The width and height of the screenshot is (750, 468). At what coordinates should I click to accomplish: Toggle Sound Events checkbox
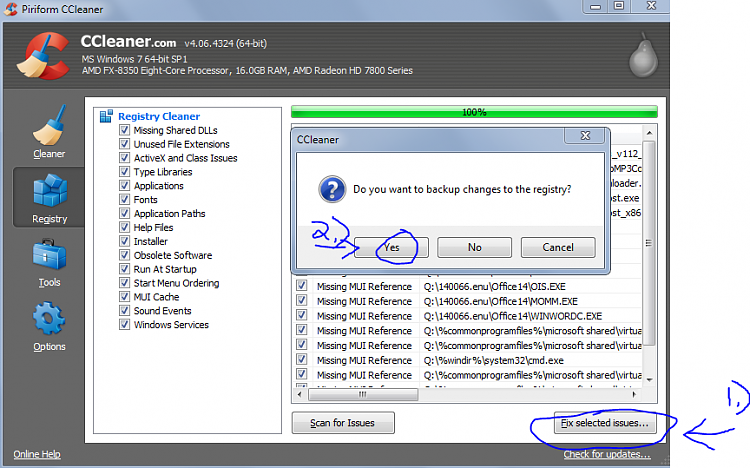point(124,311)
